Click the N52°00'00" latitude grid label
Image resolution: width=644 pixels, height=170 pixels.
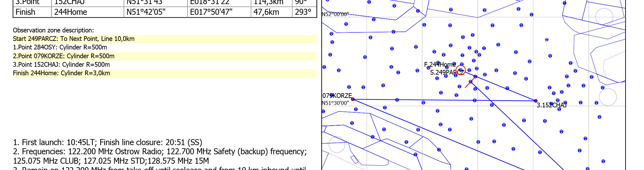335,14
